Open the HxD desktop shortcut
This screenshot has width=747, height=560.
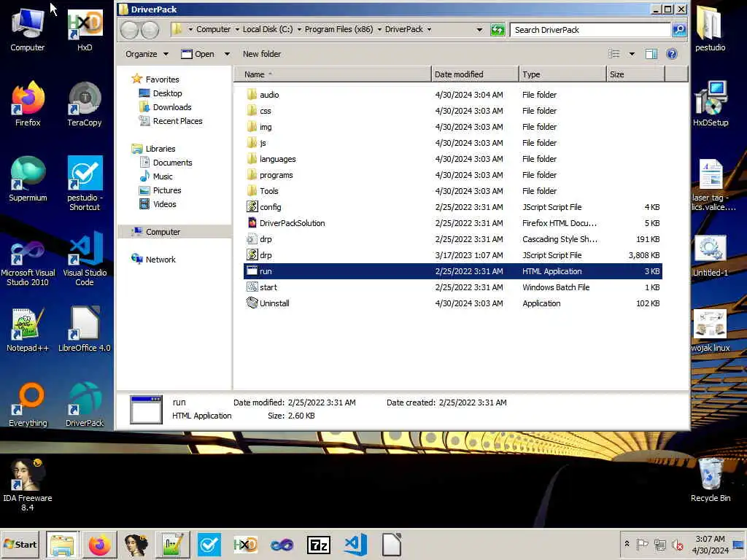[x=85, y=29]
